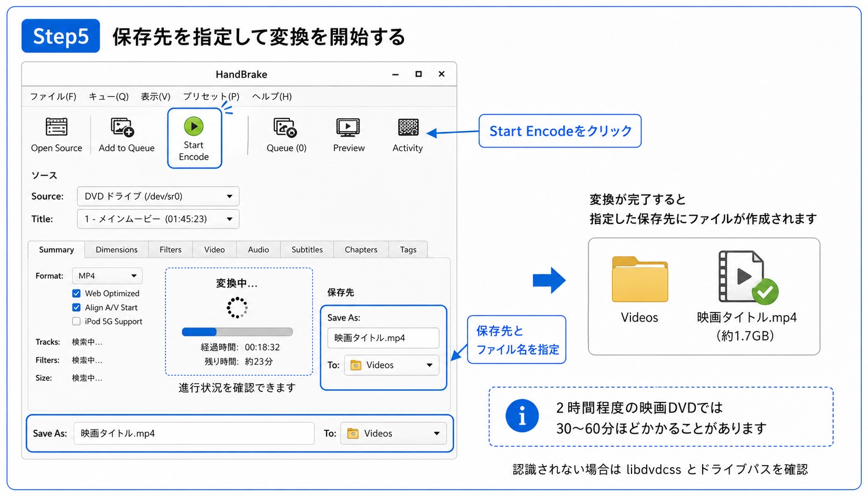The image size is (868, 496).
Task: Switch to the Subtitles tab
Action: pyautogui.click(x=307, y=250)
